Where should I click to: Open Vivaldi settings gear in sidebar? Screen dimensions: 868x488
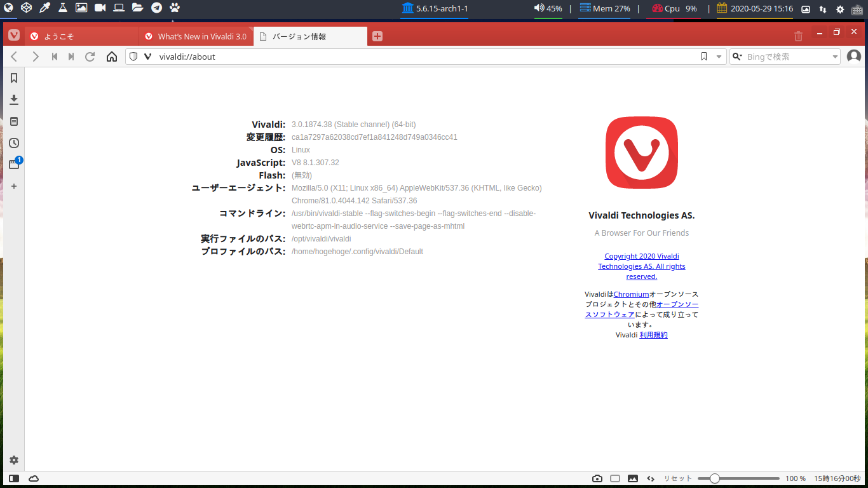[13, 460]
